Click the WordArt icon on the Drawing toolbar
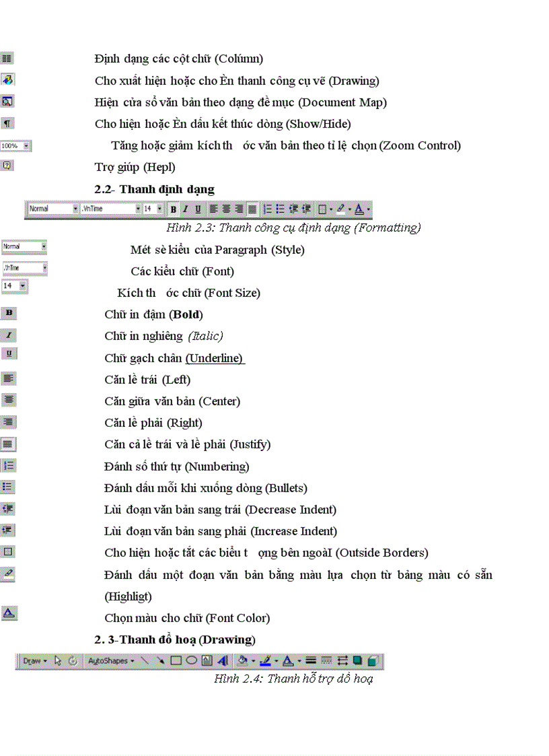Screen dimensions: 549x756 pyautogui.click(x=223, y=660)
